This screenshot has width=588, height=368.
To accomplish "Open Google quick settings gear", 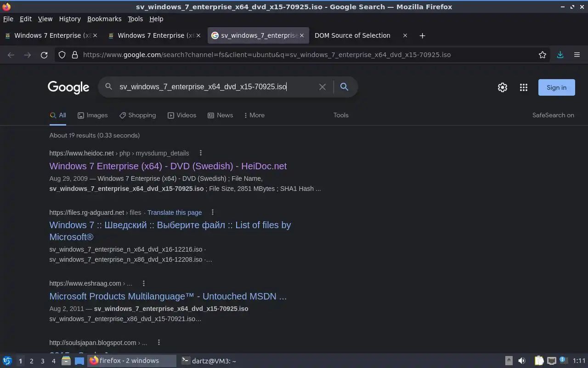I will click(x=503, y=87).
